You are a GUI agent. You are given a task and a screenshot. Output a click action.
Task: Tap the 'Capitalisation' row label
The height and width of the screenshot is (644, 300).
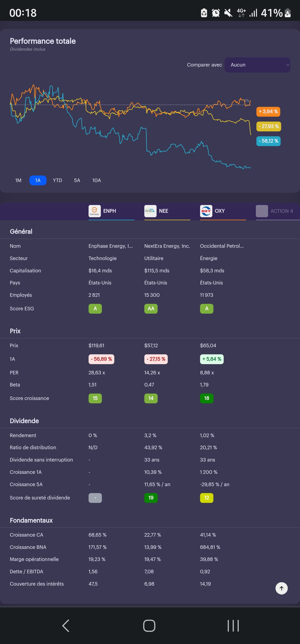(25, 270)
